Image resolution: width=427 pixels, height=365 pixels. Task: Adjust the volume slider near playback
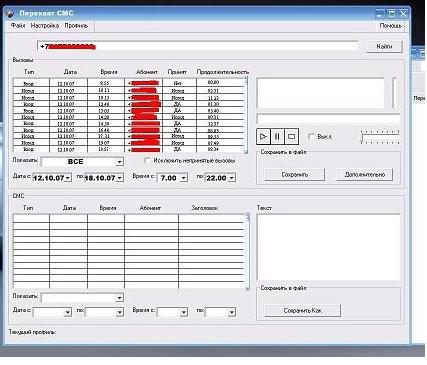tap(380, 137)
